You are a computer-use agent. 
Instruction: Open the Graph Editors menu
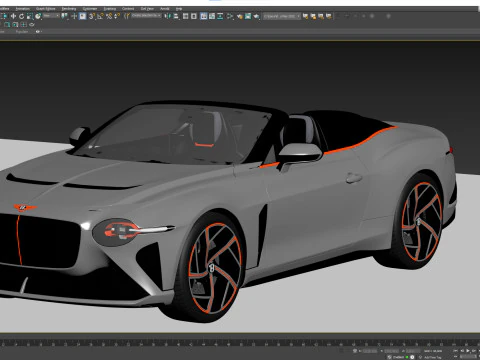pyautogui.click(x=45, y=9)
